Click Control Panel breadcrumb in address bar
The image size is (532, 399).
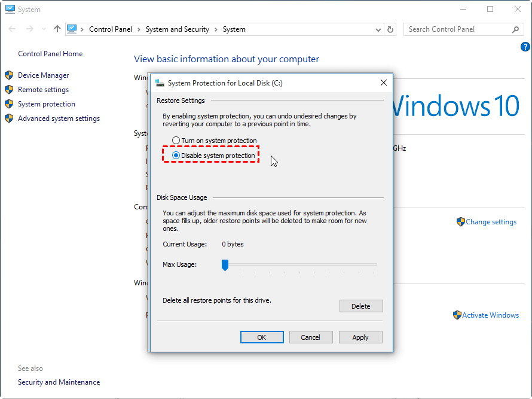[111, 29]
